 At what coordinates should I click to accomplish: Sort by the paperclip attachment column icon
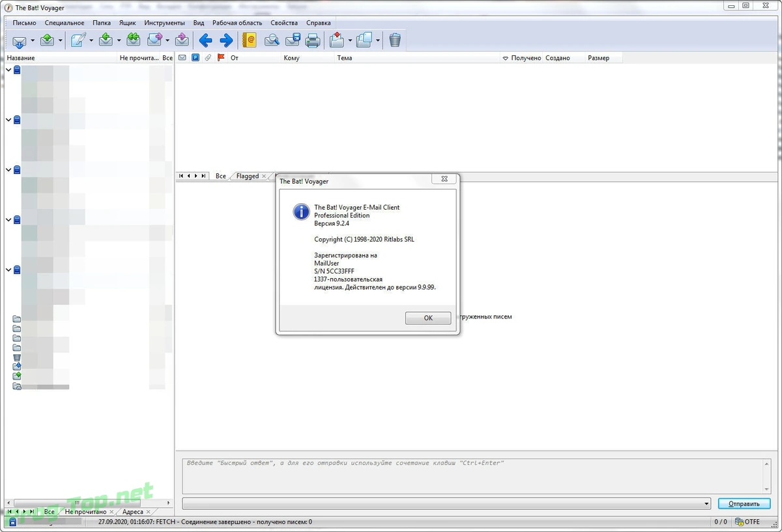tap(208, 58)
